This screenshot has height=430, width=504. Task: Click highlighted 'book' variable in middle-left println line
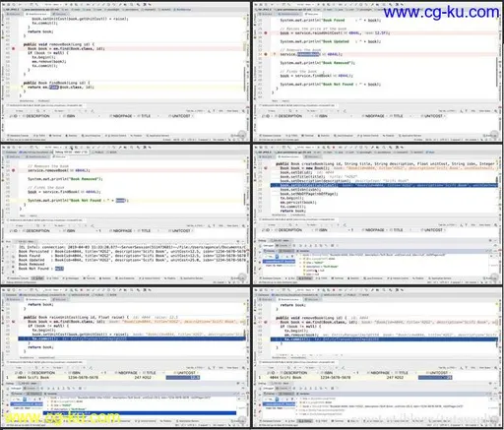pyautogui.click(x=120, y=201)
